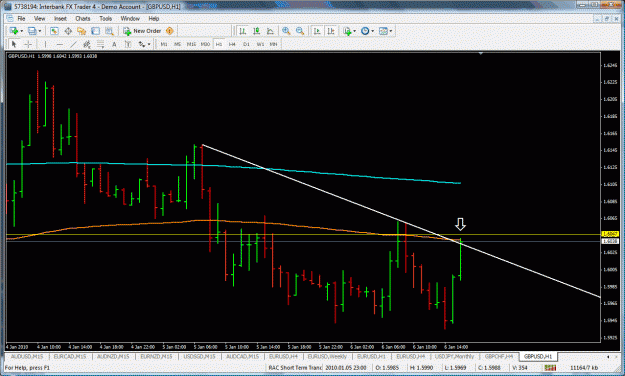
Task: Expand the Indicators dropdown arrow
Action: click(x=354, y=31)
